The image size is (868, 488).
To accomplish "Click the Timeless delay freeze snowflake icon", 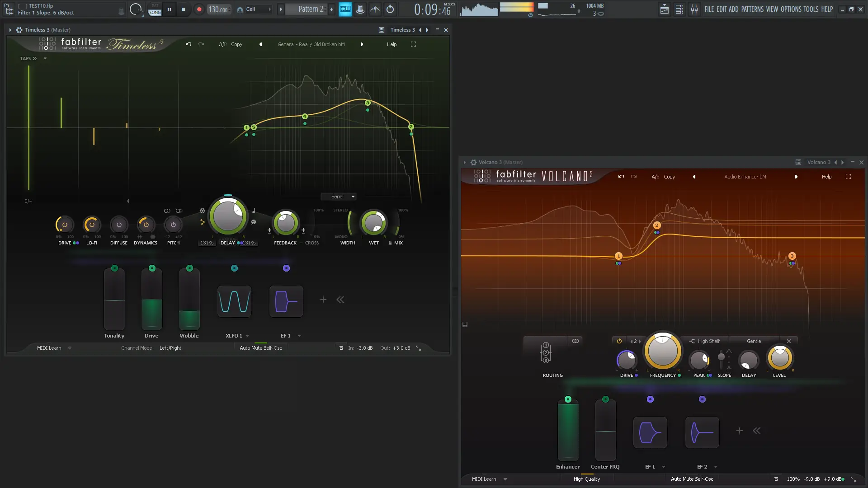I will [203, 211].
